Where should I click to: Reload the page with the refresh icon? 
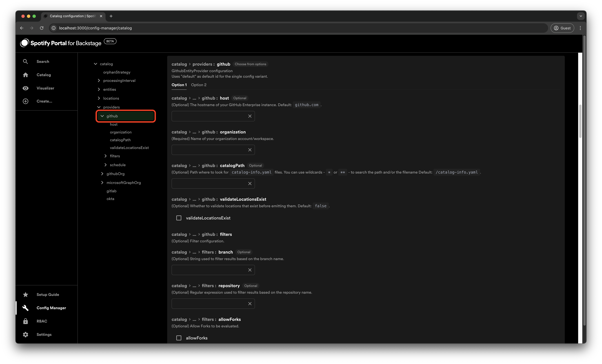42,28
